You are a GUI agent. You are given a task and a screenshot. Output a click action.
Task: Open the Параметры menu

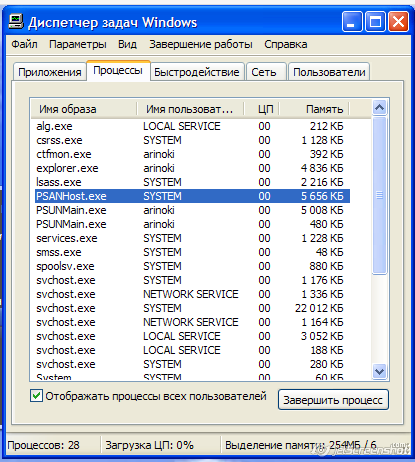78,44
